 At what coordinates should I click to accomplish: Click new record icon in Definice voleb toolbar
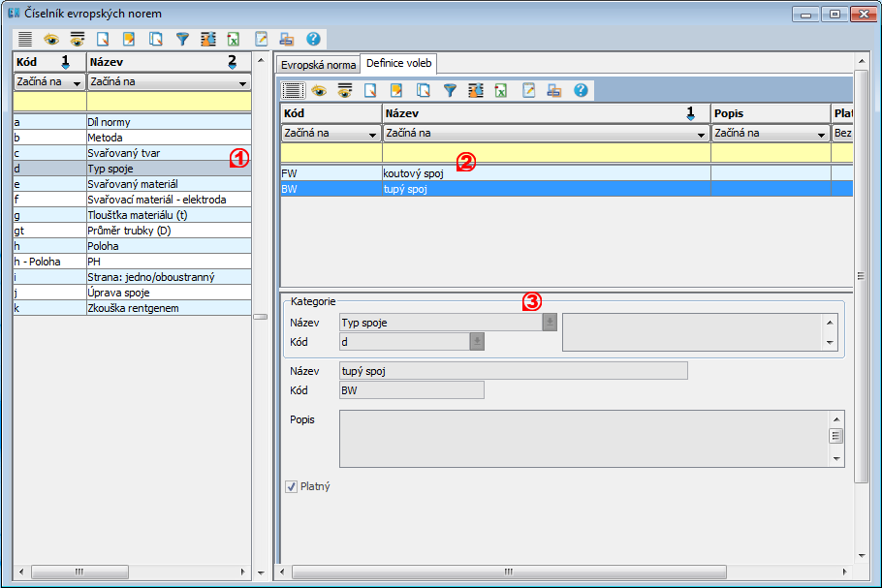[x=370, y=90]
